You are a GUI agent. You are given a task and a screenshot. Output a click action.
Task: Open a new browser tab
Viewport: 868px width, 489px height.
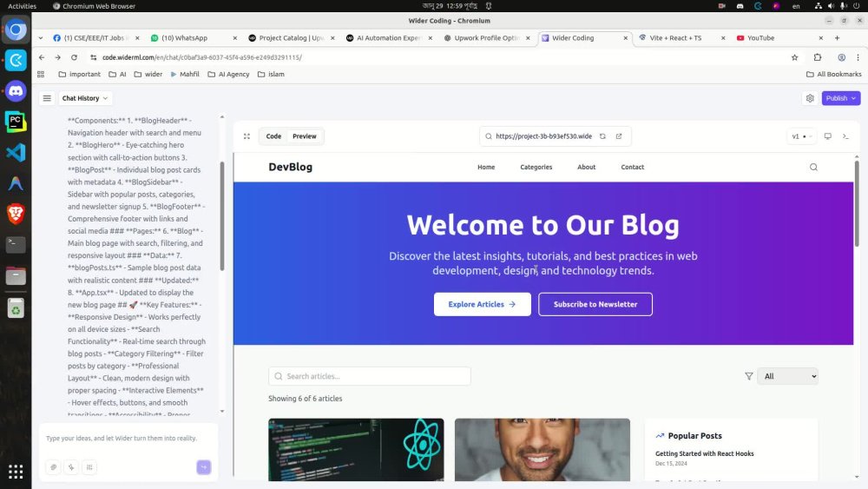click(x=837, y=37)
